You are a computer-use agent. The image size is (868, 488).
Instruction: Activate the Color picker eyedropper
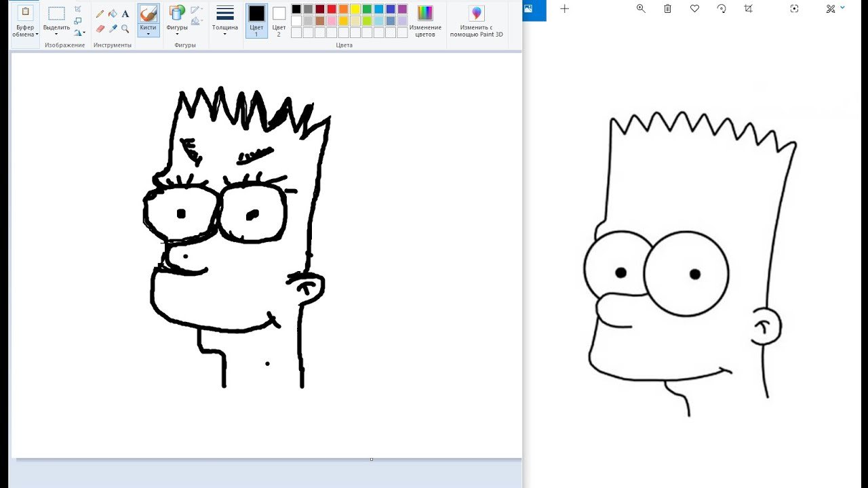pos(113,29)
